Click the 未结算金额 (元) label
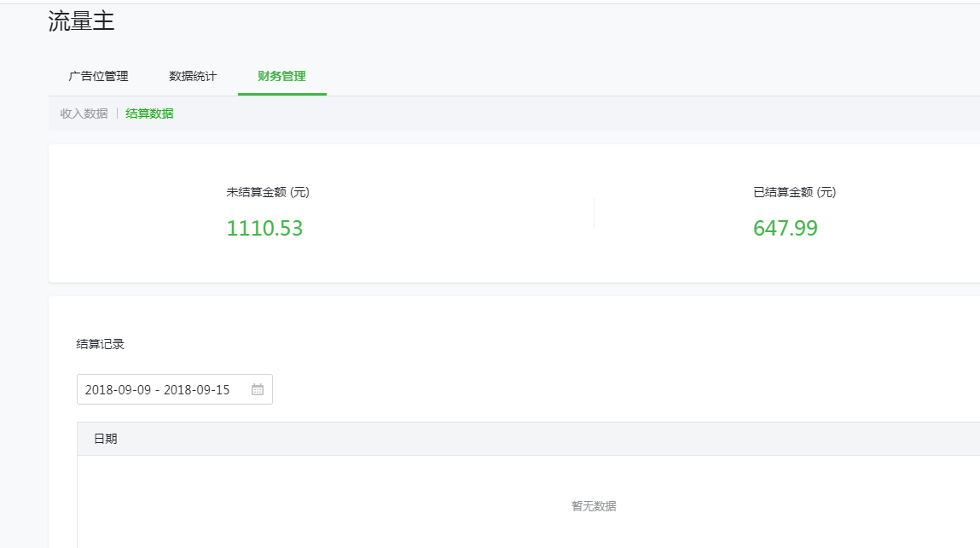 coord(268,192)
